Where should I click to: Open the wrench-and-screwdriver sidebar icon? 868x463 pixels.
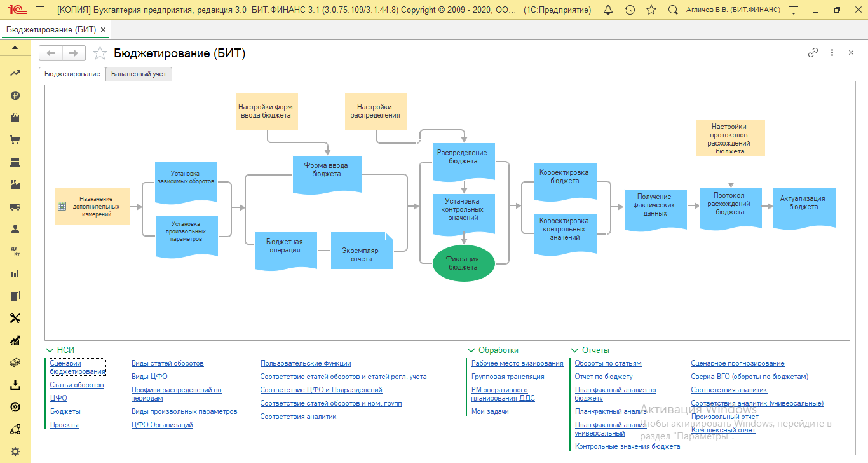click(x=15, y=318)
